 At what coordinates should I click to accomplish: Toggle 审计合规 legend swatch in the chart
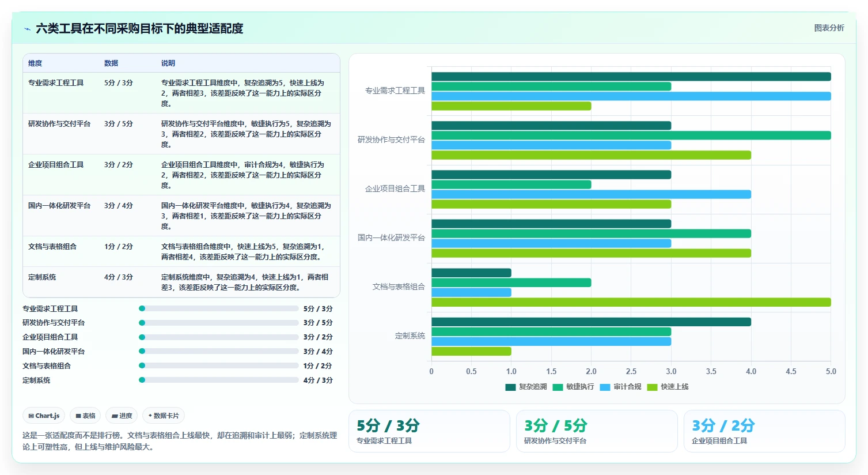pyautogui.click(x=605, y=387)
